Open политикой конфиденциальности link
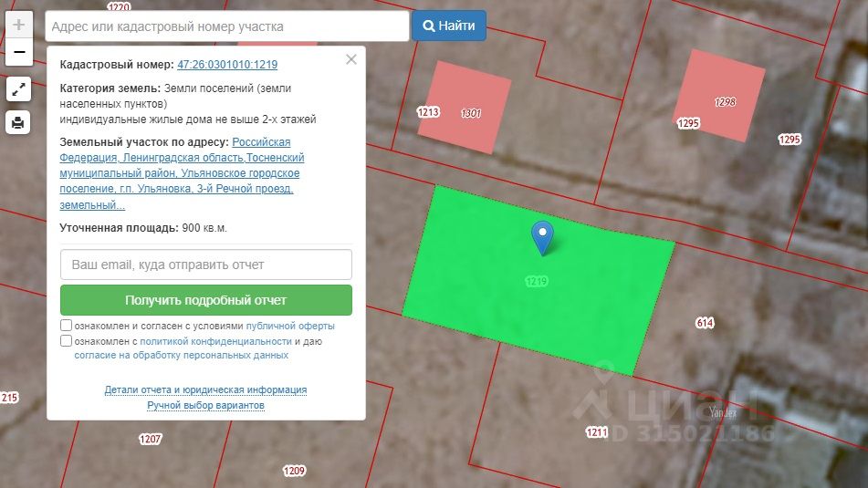This screenshot has height=488, width=868. tap(215, 341)
